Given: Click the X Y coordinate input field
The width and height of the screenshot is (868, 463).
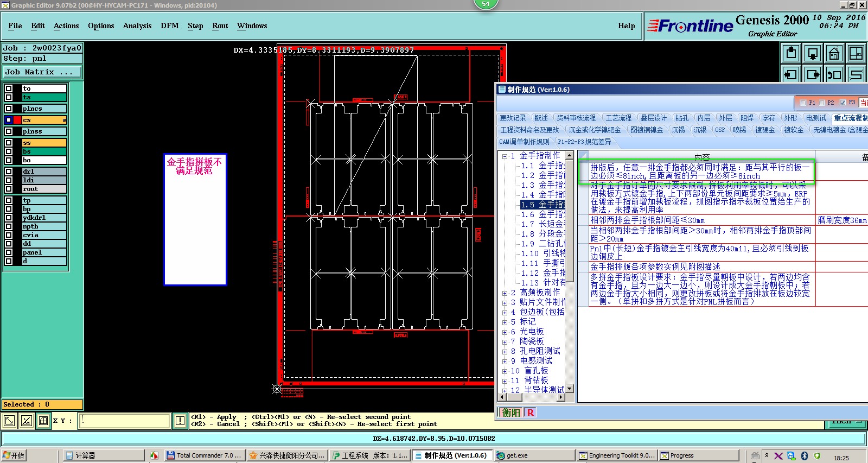Looking at the screenshot, I should click(x=125, y=421).
